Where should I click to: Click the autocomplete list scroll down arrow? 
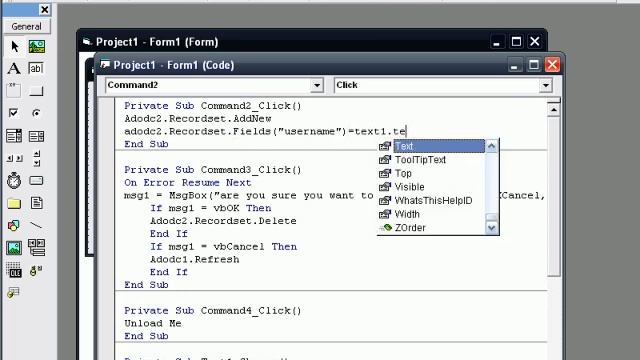pyautogui.click(x=491, y=228)
